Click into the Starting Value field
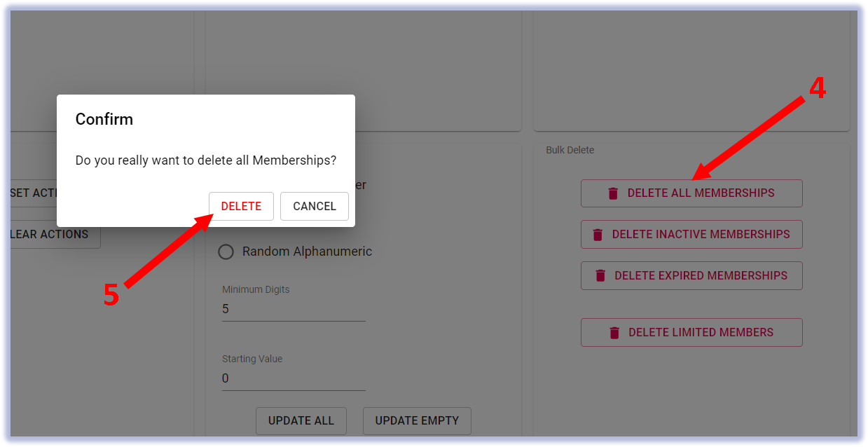 294,378
